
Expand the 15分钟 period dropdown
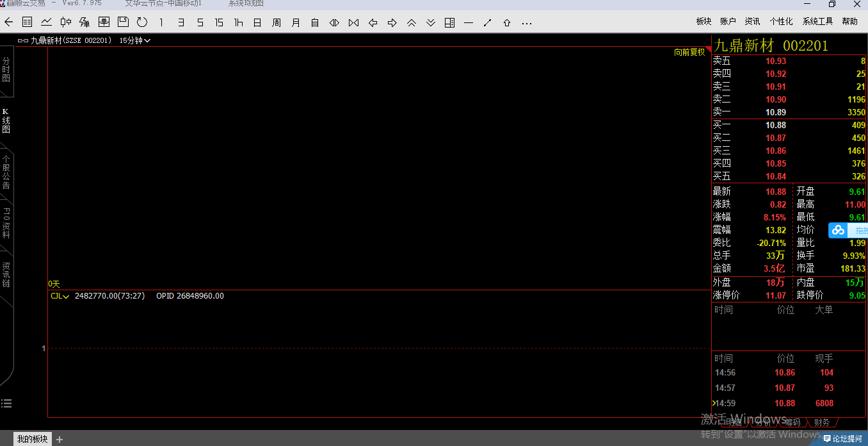coord(135,40)
